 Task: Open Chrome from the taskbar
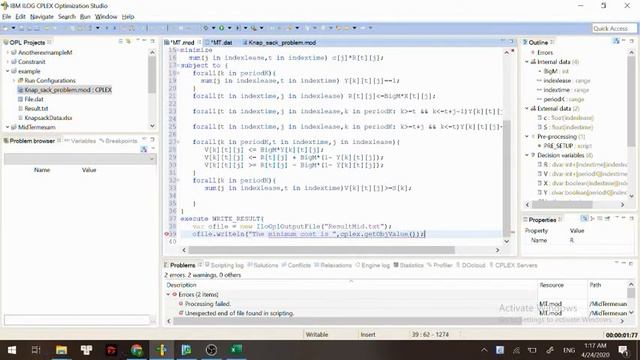coord(137,350)
